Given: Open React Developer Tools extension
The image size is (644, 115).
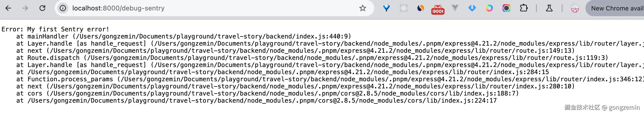Looking at the screenshot, I should pyautogui.click(x=403, y=8).
